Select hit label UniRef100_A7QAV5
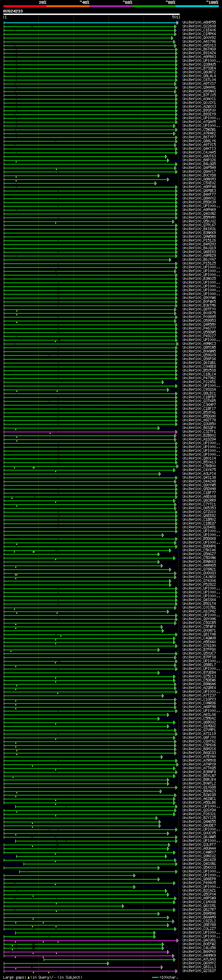Viewport: 222px width, 980px height. (199, 122)
